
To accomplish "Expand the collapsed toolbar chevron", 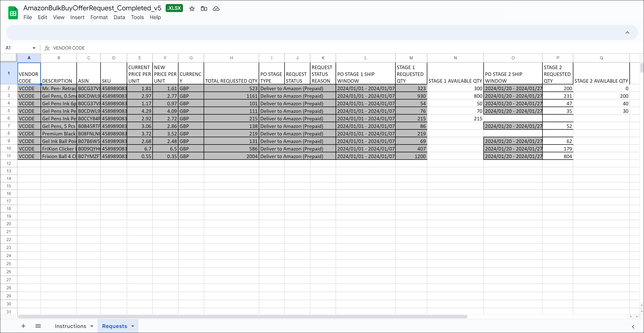I will 627,32.
